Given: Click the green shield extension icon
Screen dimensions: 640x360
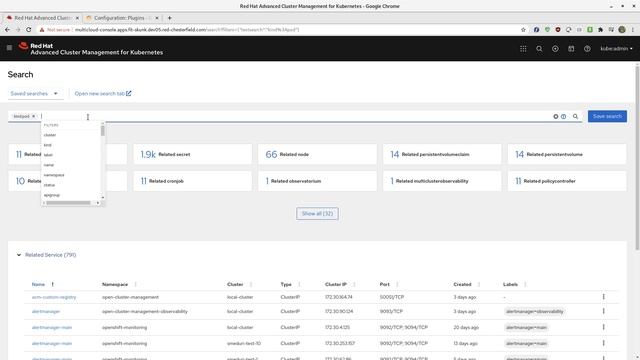Looking at the screenshot, I should [x=547, y=29].
